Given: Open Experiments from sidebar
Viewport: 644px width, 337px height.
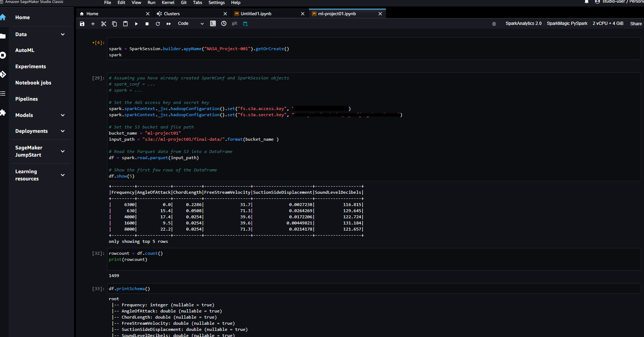Looking at the screenshot, I should (x=31, y=66).
